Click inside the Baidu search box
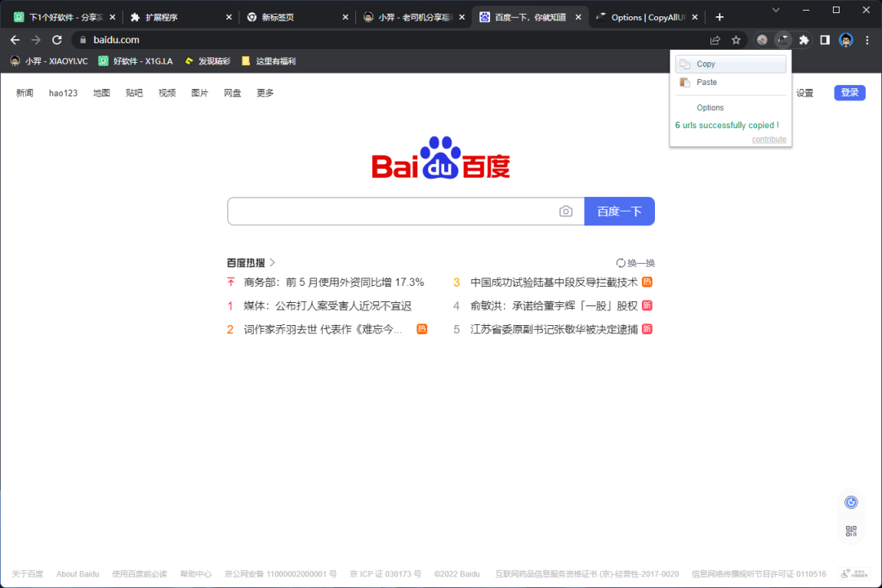882x588 pixels. point(392,211)
